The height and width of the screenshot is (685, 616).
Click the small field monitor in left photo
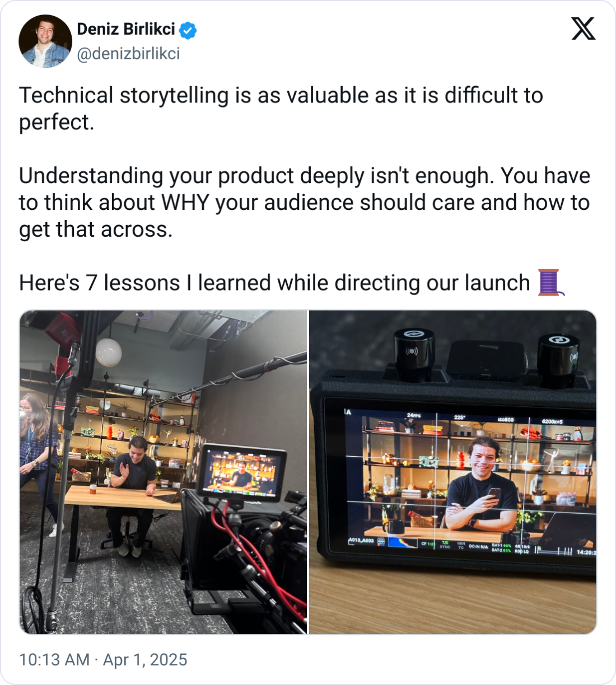tap(242, 472)
